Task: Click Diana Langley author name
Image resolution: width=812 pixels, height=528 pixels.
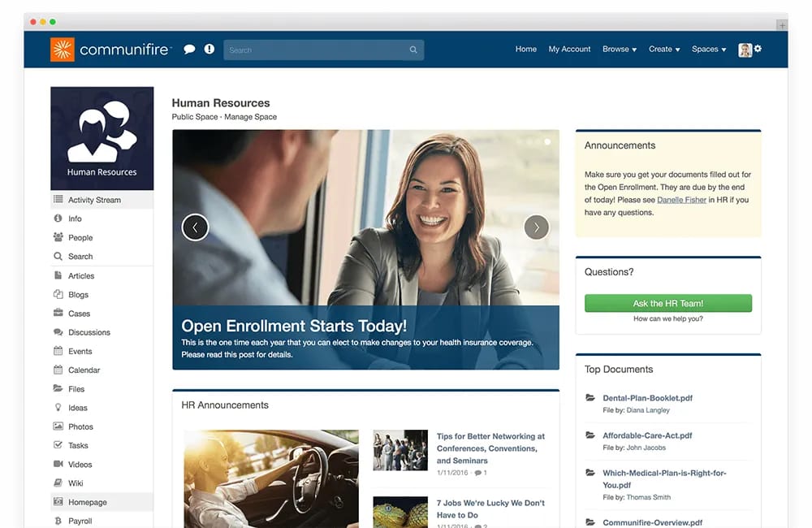Action: point(648,410)
